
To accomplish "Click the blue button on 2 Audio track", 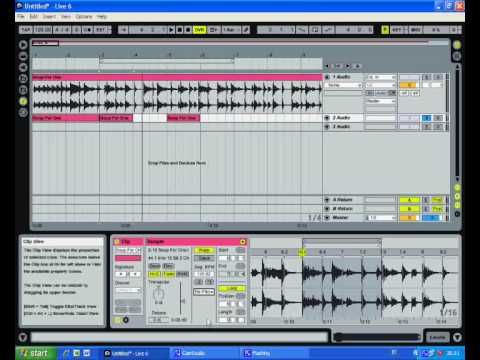I will 426,118.
